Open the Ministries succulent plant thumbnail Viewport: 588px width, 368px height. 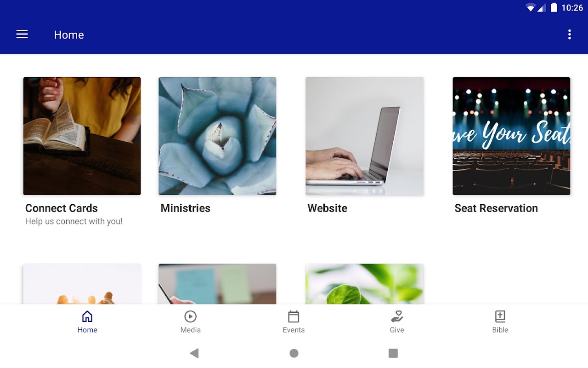(217, 136)
